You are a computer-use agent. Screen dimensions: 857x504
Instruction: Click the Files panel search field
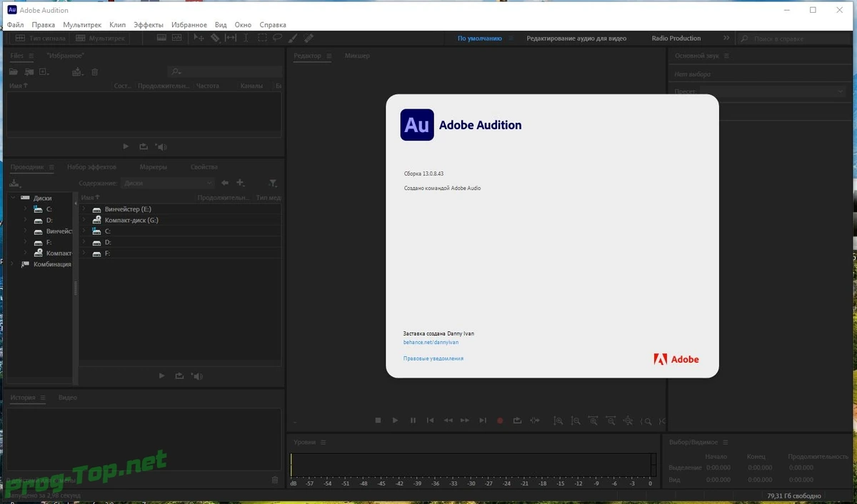tap(225, 71)
